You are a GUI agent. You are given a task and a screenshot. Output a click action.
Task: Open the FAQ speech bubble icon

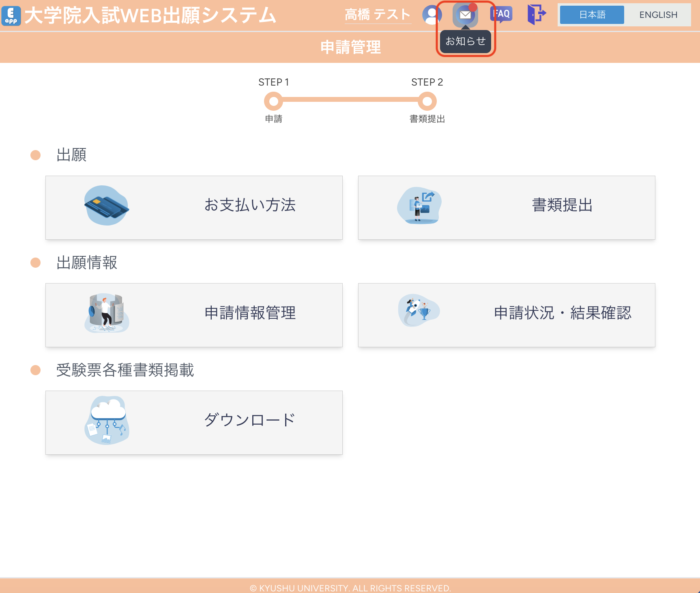click(501, 15)
